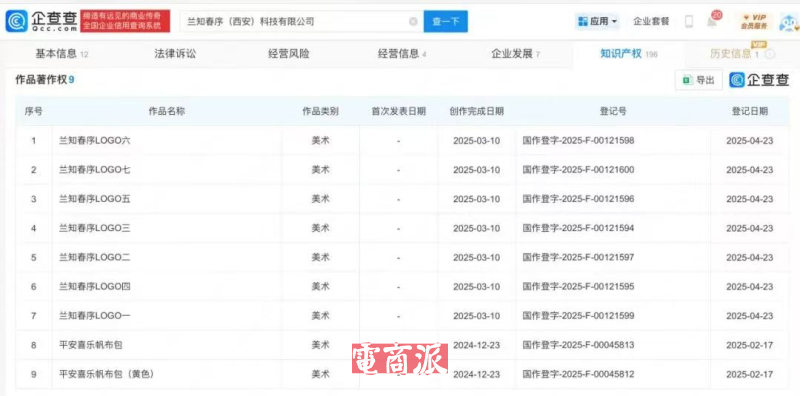800x396 pixels.
Task: Open the notification bell icon
Action: click(x=711, y=22)
